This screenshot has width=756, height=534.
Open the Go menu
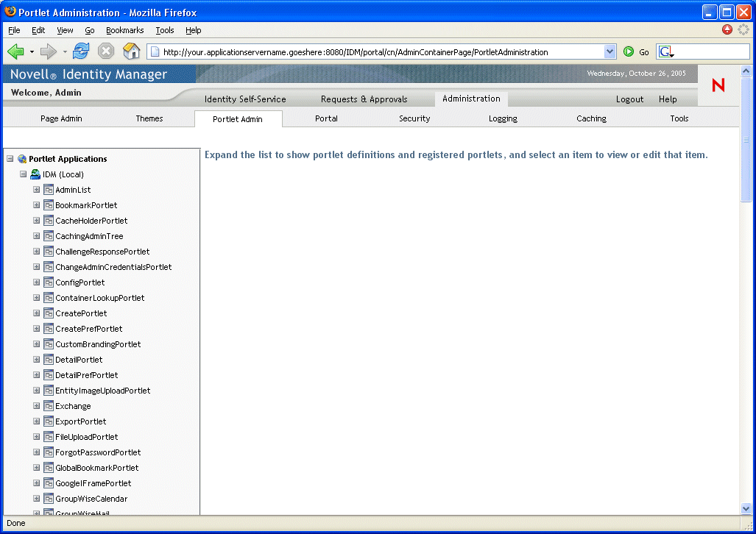coord(90,30)
